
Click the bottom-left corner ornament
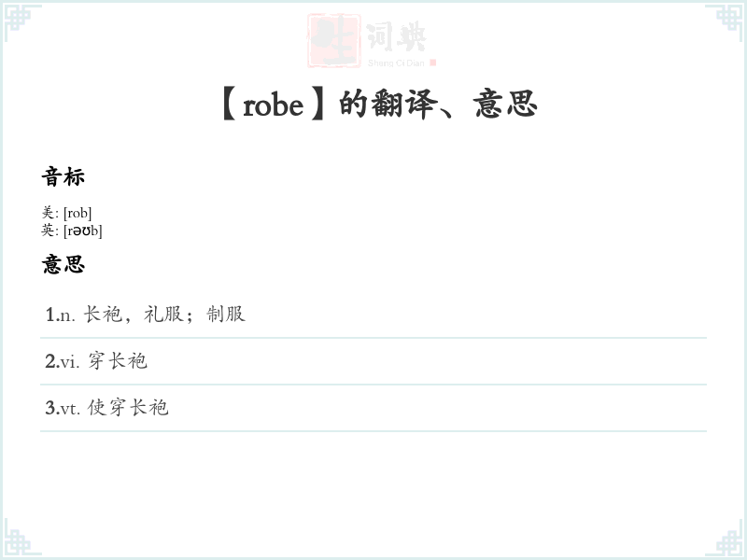(21, 538)
